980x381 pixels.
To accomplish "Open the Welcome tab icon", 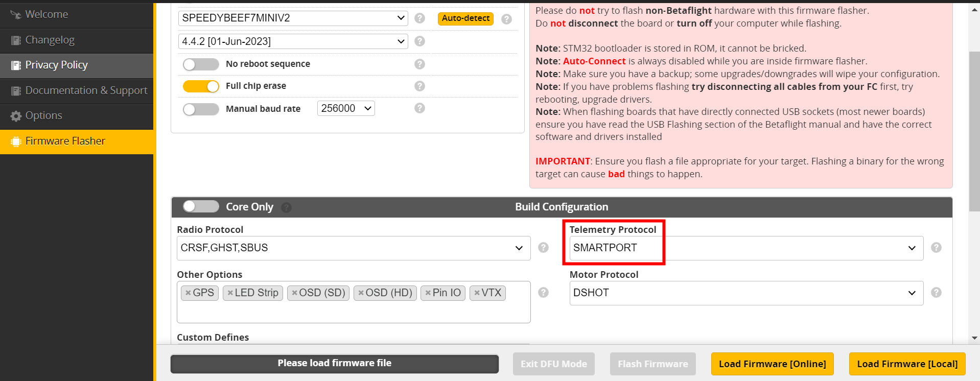I will [x=16, y=15].
